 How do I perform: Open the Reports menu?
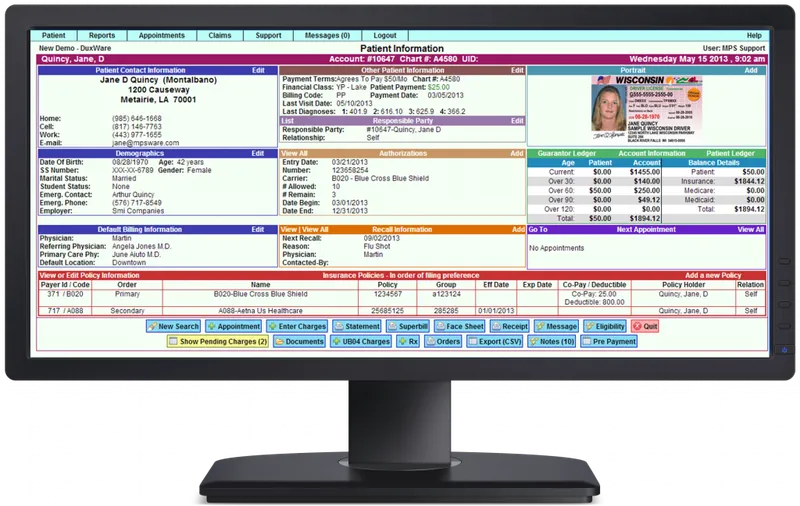(102, 35)
